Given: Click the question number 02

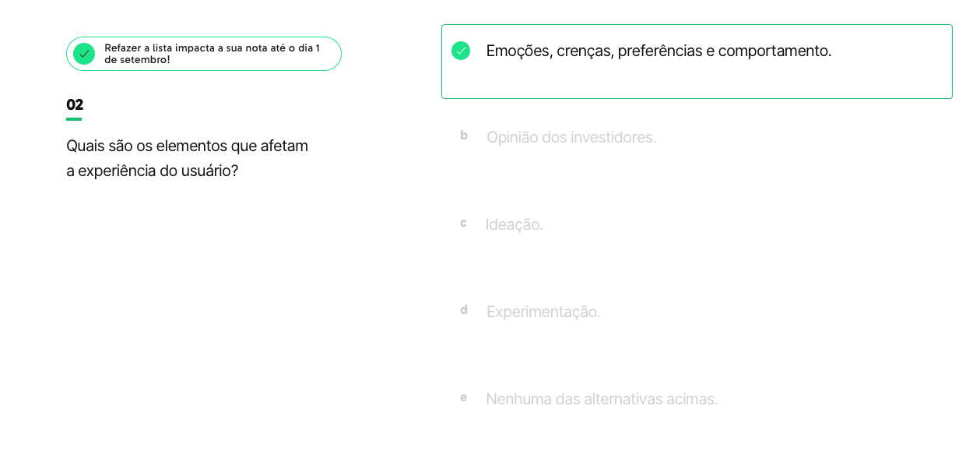Looking at the screenshot, I should 75,104.
